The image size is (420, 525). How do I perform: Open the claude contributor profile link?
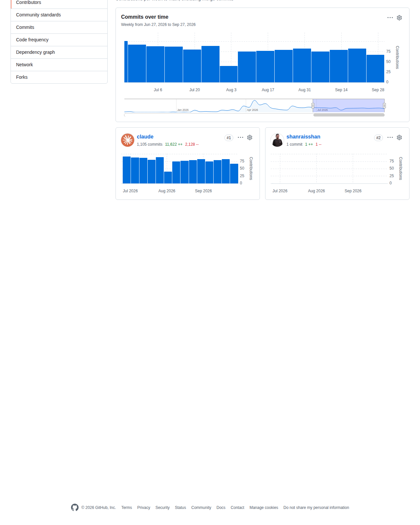point(145,137)
